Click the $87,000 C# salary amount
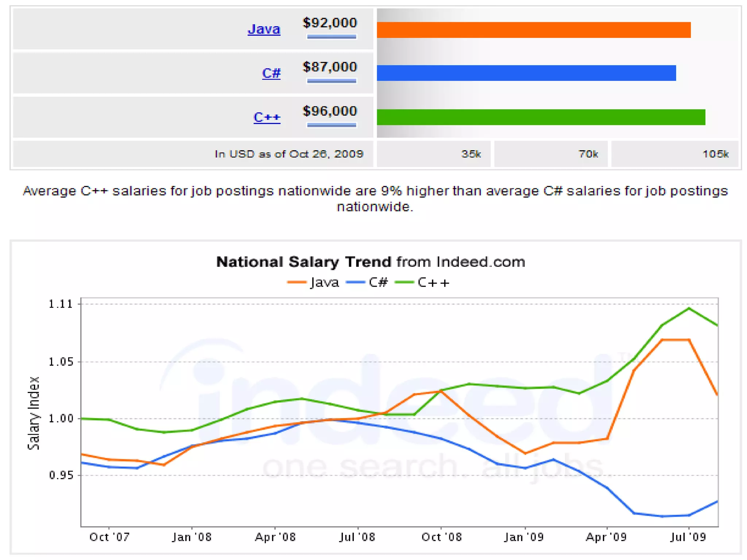The height and width of the screenshot is (560, 747). [x=330, y=67]
